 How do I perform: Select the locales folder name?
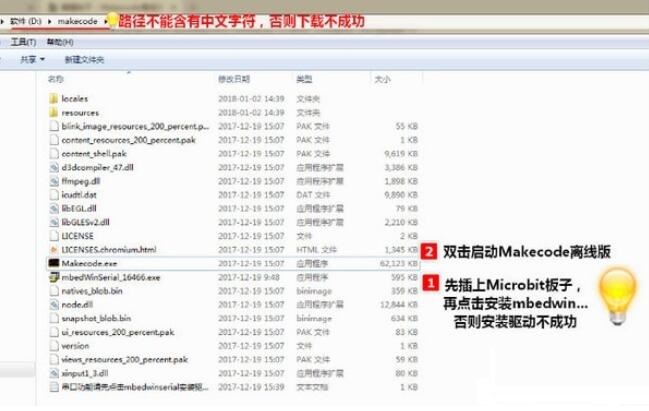[x=75, y=99]
